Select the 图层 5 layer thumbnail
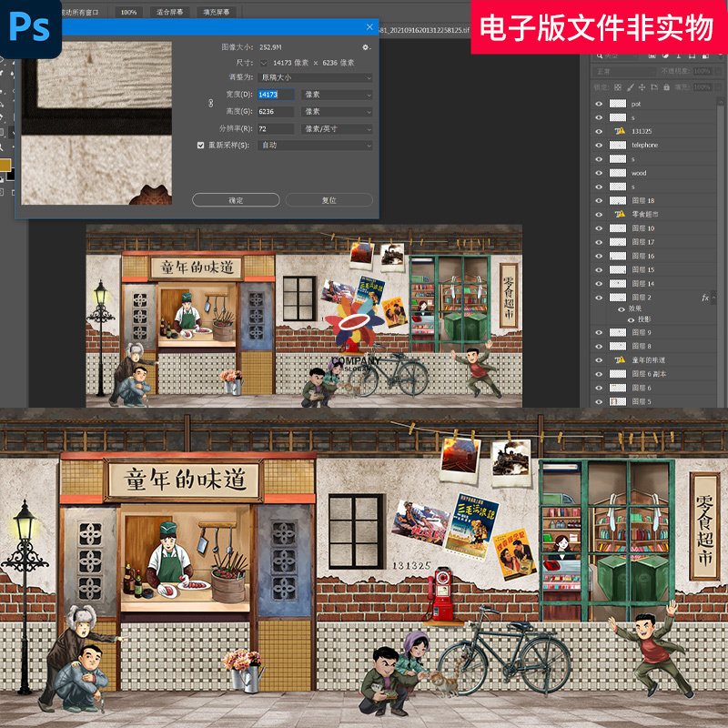The image size is (728, 728). 618,401
